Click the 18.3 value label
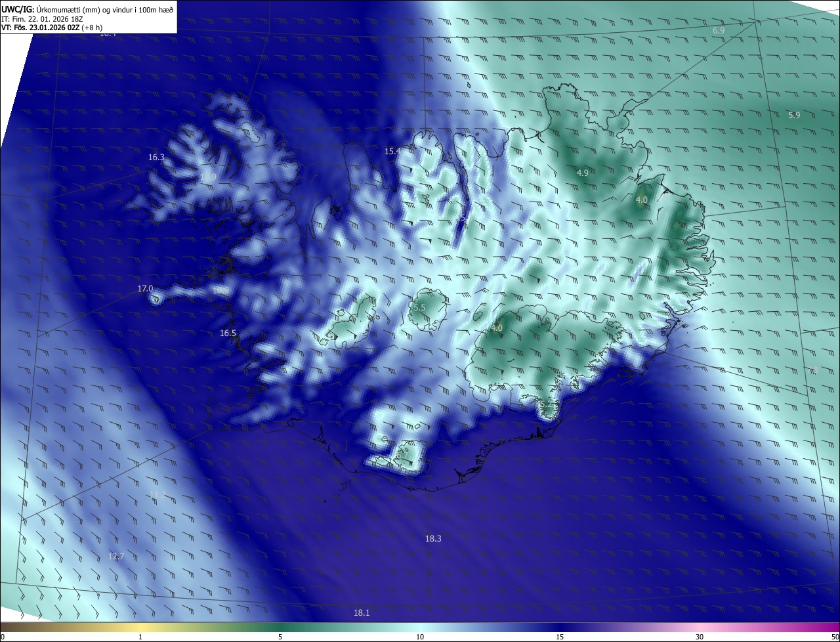The image size is (840, 642). coord(433,538)
